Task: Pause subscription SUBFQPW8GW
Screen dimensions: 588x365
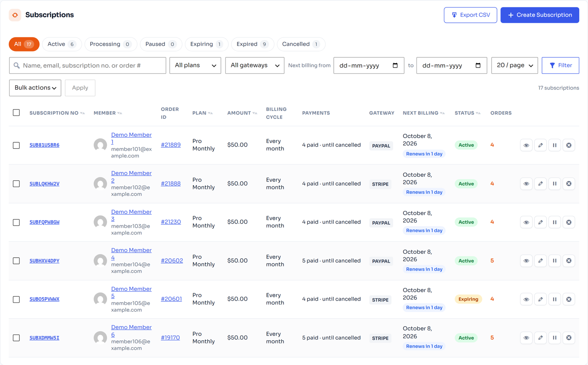Action: click(555, 222)
